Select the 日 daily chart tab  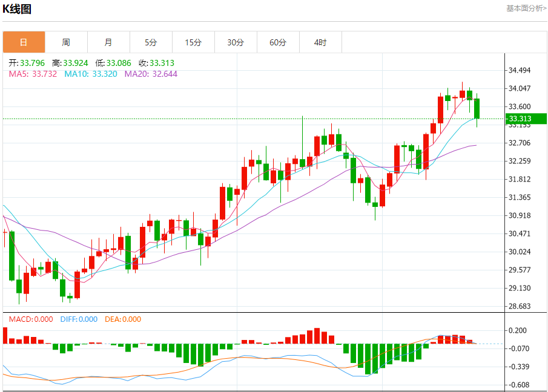click(x=24, y=42)
